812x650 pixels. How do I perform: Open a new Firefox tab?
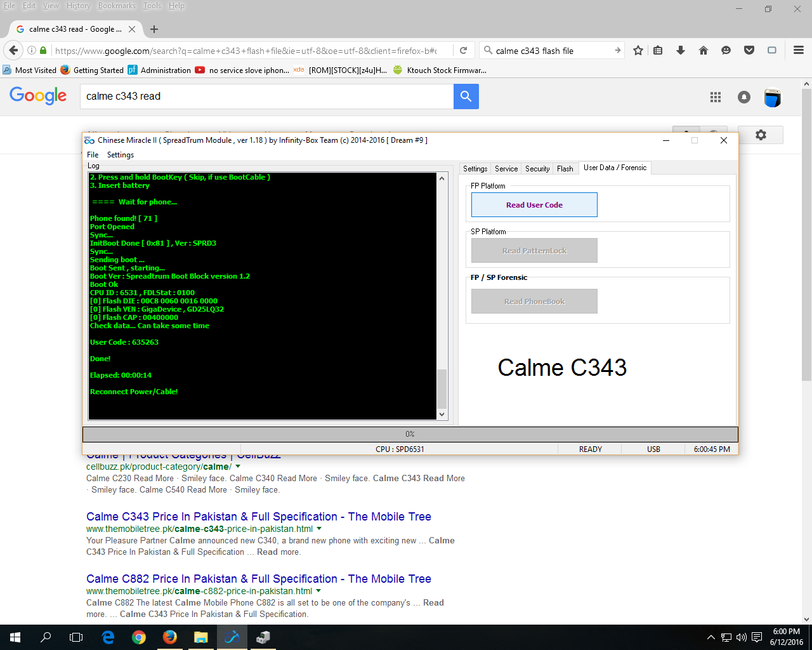154,29
